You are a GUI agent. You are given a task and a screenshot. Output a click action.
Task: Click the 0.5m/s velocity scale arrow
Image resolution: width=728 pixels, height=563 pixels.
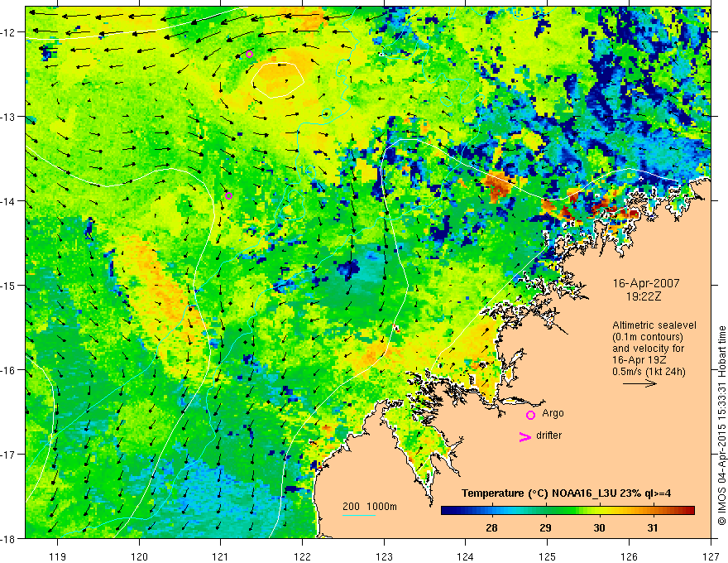coord(639,383)
